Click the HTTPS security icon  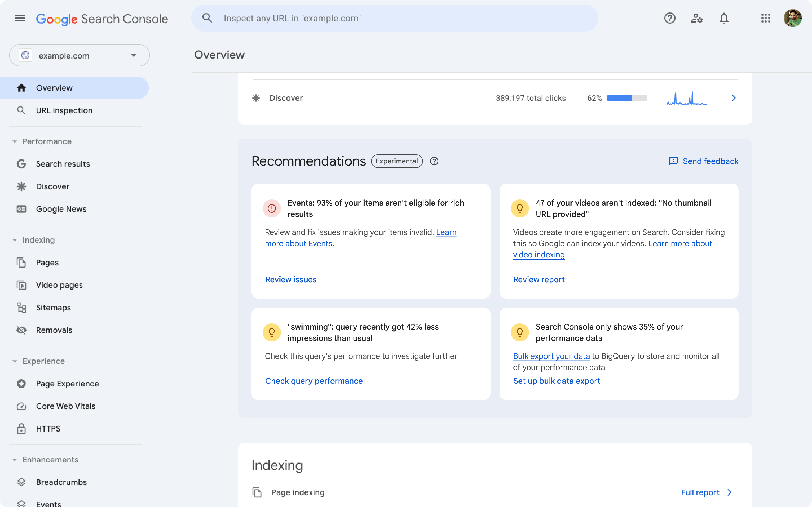tap(21, 429)
